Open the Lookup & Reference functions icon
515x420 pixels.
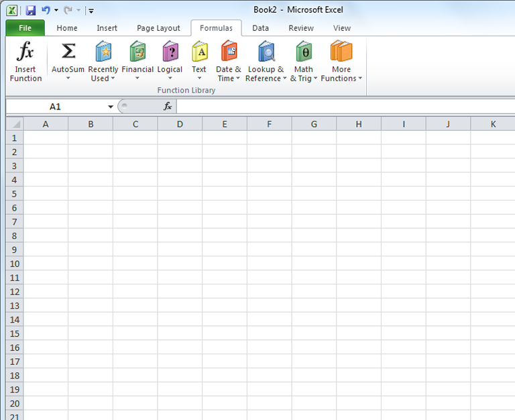point(266,52)
